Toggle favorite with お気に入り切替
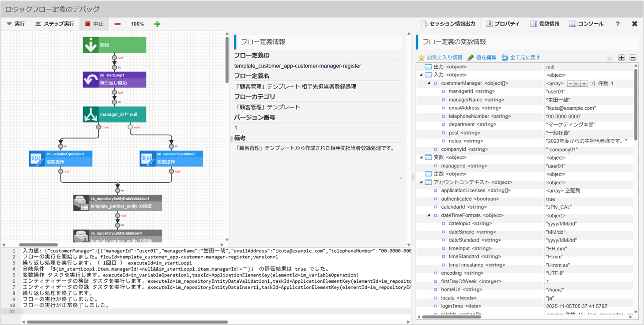Screen dimensions: 644x325 coord(440,58)
